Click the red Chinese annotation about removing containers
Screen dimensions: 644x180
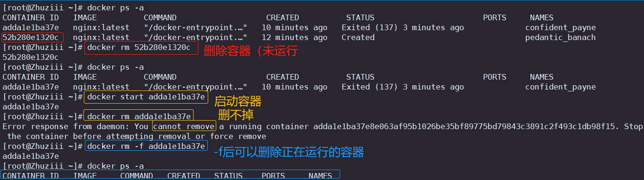pos(251,51)
